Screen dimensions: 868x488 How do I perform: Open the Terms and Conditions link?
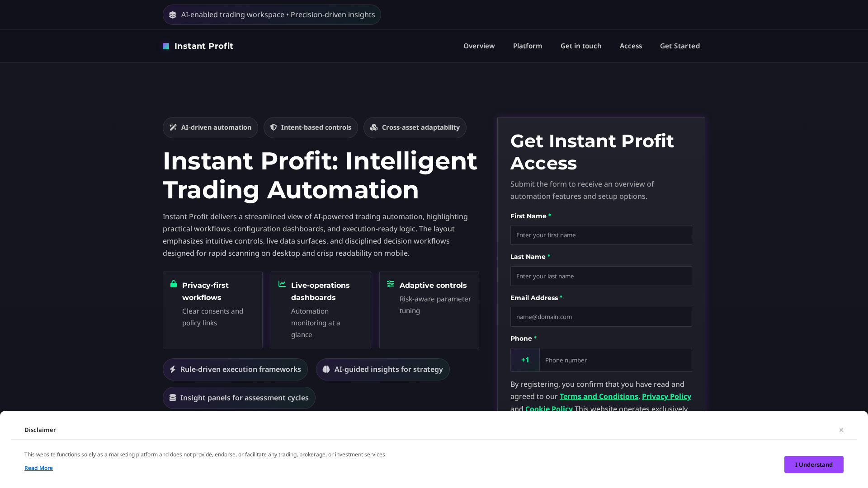[599, 396]
